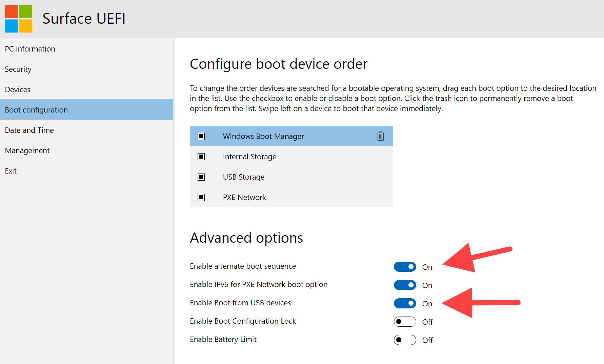
Task: Disable IPv6 for PXE Network boot toggle
Action: coord(405,285)
